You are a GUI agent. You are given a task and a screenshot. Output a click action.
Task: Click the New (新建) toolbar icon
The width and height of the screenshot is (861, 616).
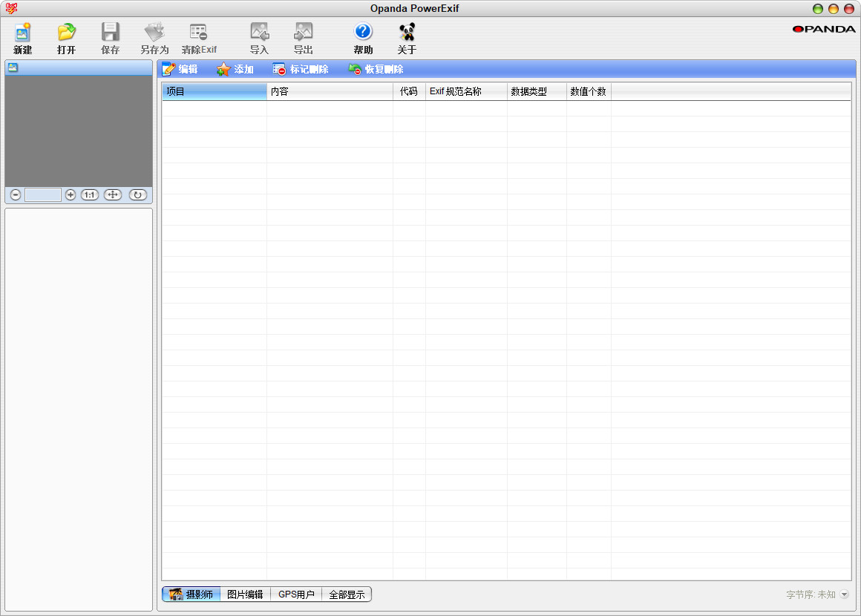[22, 39]
